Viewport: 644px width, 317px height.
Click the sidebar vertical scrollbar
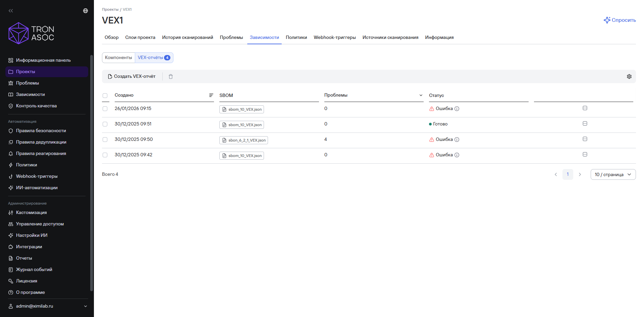tap(92, 173)
